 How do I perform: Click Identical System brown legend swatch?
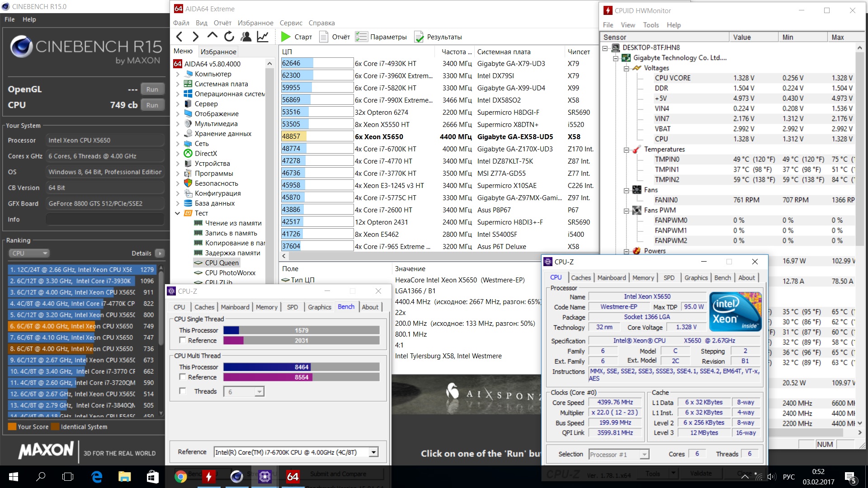[55, 427]
